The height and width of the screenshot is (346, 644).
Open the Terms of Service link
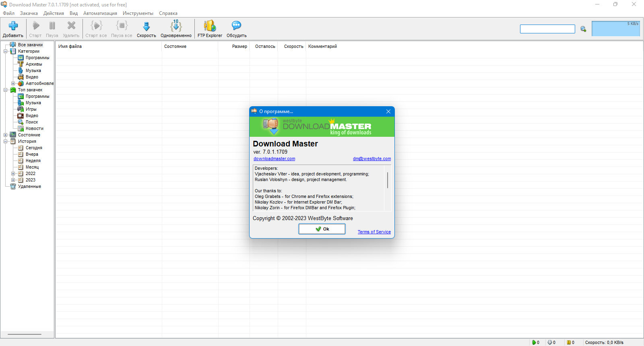click(374, 232)
